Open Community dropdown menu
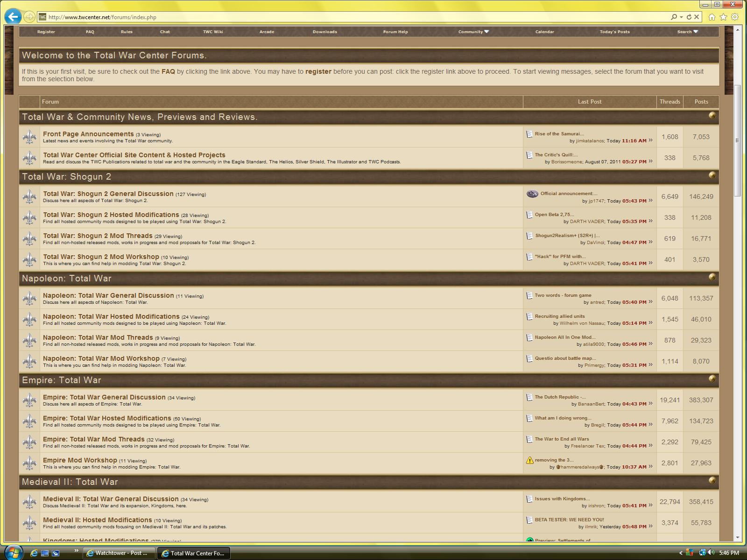 pos(473,32)
